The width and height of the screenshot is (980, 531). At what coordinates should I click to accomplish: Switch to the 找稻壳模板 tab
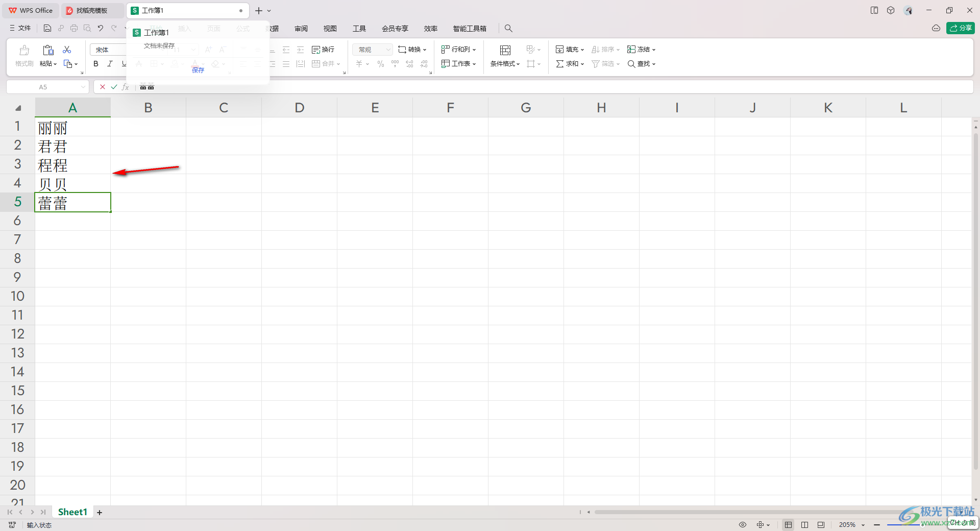(92, 10)
